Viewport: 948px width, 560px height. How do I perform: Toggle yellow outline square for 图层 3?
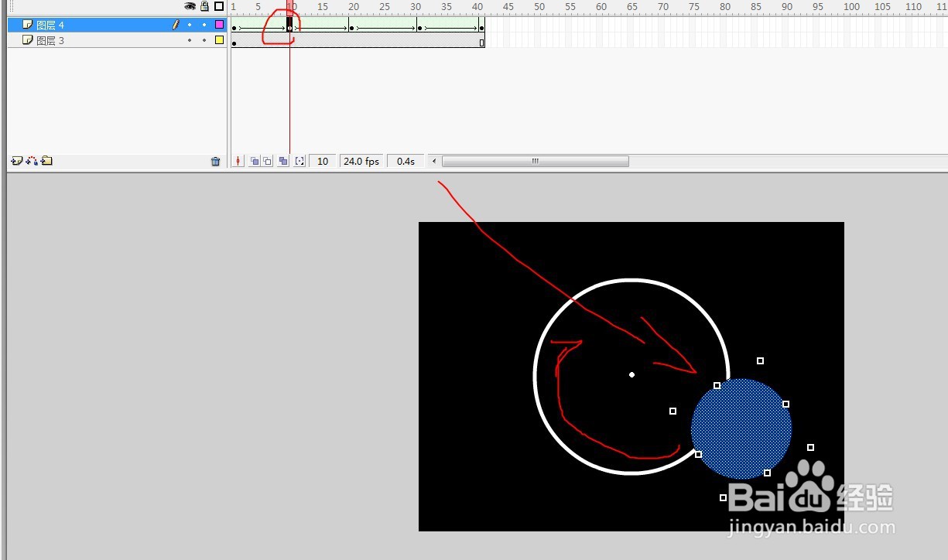click(x=219, y=40)
